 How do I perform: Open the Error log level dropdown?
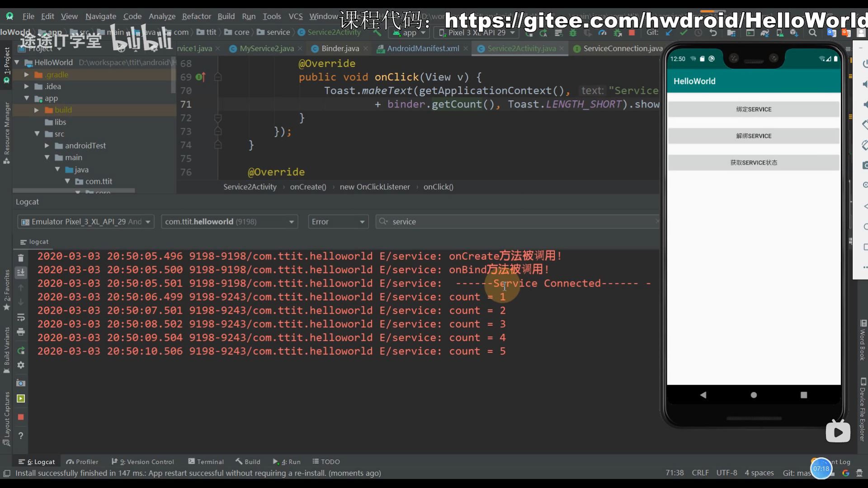click(x=338, y=222)
